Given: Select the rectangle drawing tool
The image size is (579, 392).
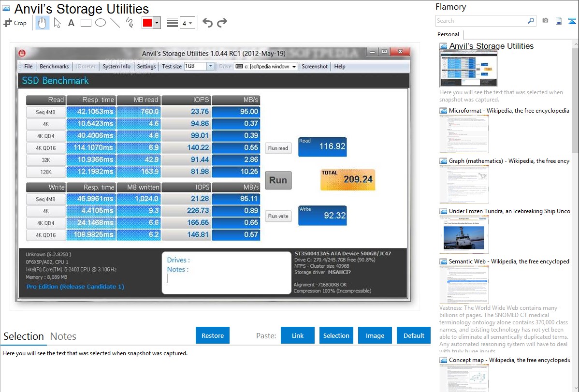Looking at the screenshot, I should (86, 23).
